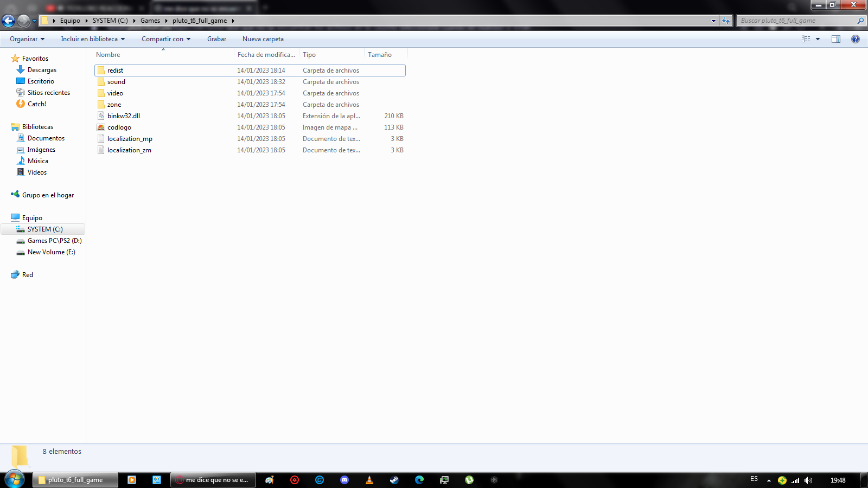Toggle the preview pane

[x=836, y=39]
